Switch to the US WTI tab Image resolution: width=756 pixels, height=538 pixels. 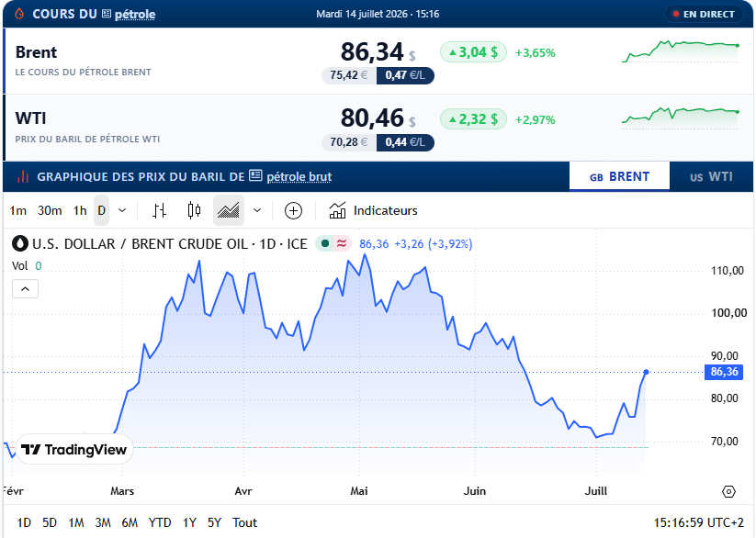pos(711,177)
